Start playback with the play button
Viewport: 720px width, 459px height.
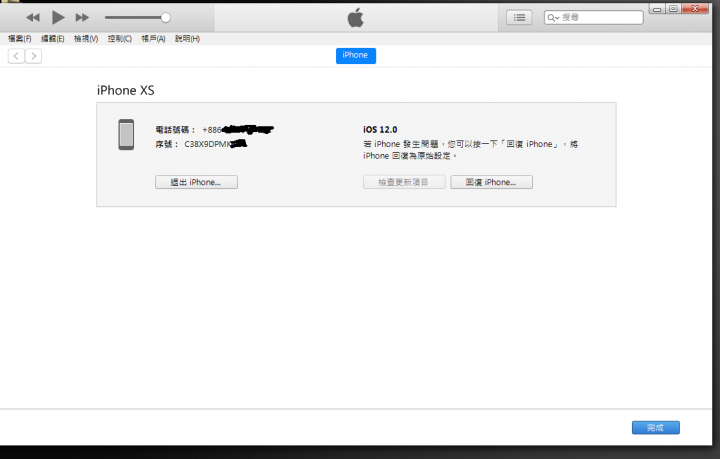pos(58,17)
